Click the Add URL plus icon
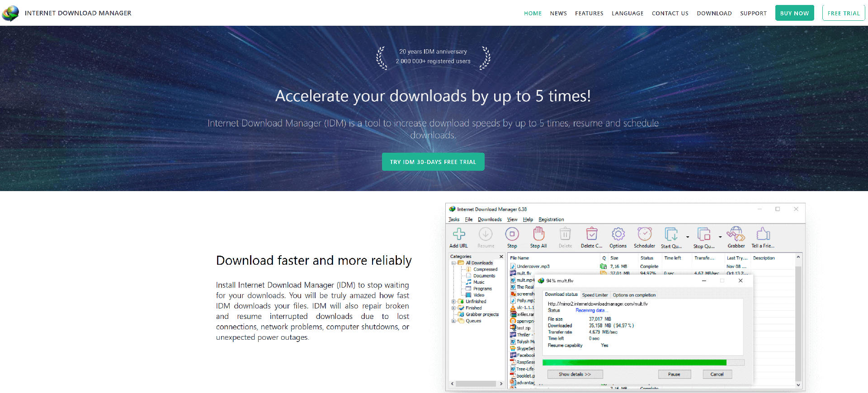 [459, 234]
